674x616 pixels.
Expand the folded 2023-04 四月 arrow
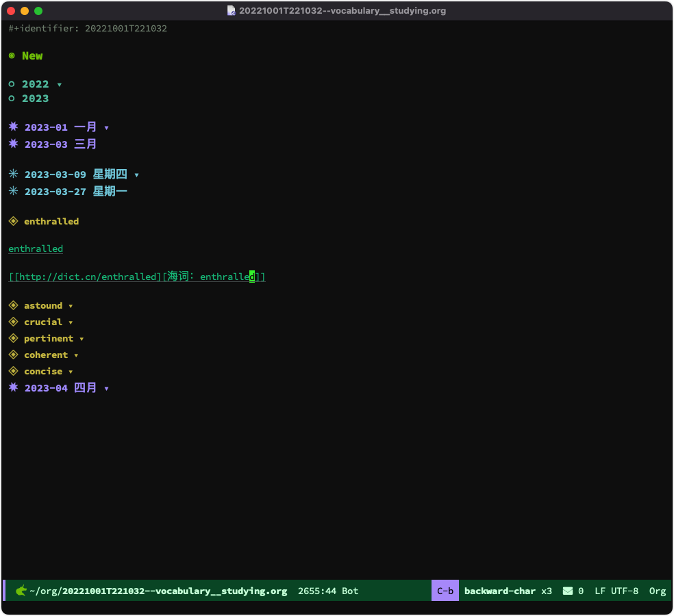(x=107, y=389)
